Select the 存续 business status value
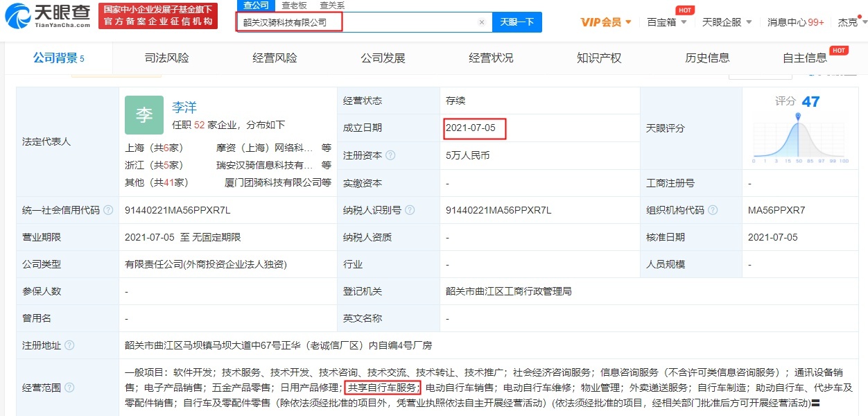This screenshot has width=868, height=416. pos(455,101)
